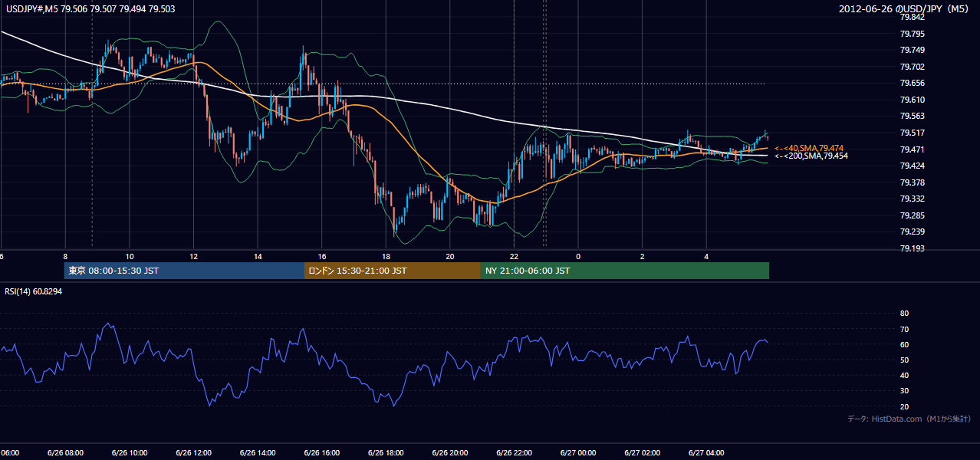Select the NY 21:00-06:00 JST session bar
This screenshot has height=460, width=980.
pyautogui.click(x=625, y=271)
